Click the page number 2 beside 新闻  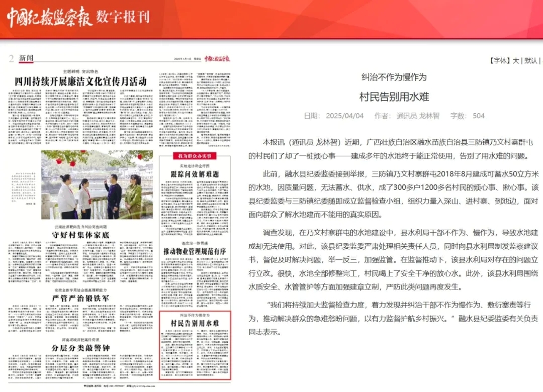[x=12, y=58]
